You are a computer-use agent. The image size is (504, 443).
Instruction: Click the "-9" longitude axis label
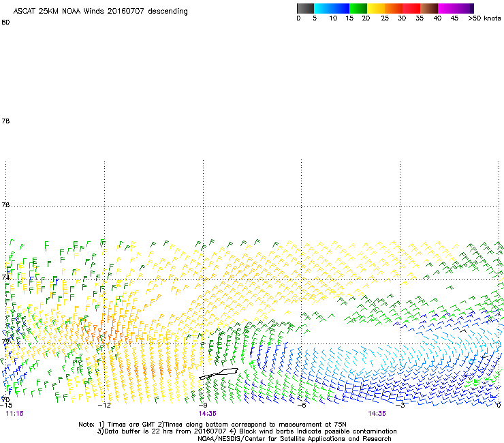click(203, 405)
